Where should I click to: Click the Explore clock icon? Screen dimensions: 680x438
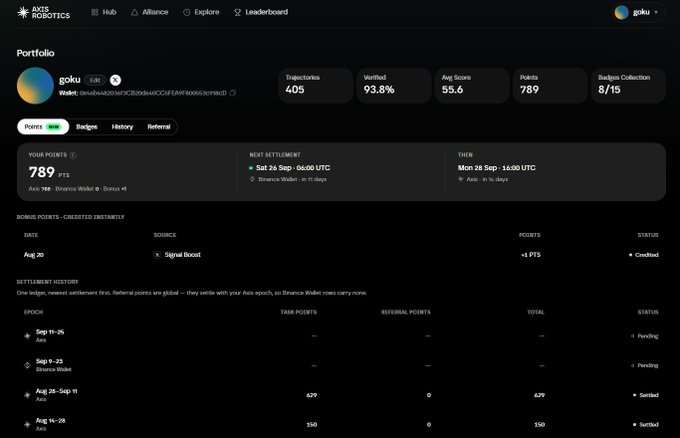[186, 12]
